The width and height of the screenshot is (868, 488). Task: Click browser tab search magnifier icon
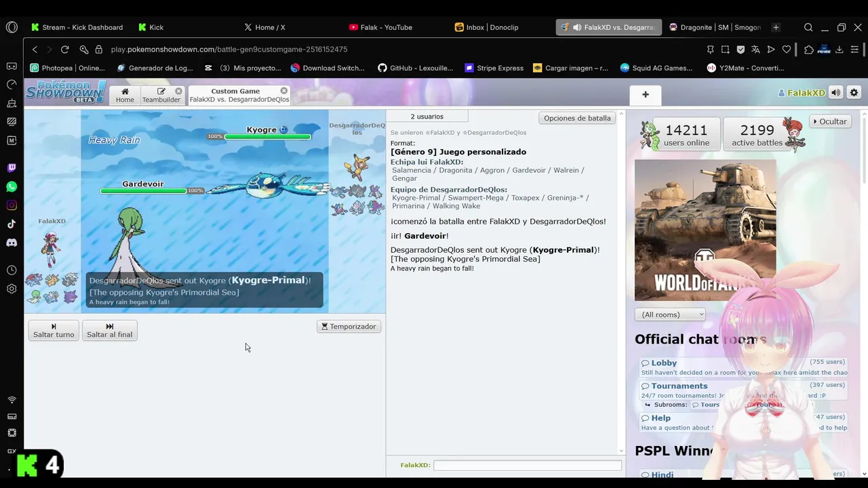[808, 27]
